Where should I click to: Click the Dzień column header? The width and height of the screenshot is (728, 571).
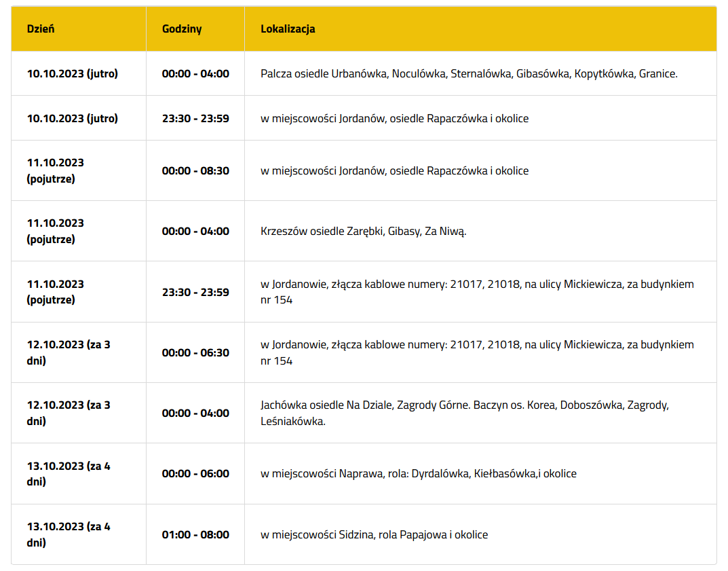(41, 29)
